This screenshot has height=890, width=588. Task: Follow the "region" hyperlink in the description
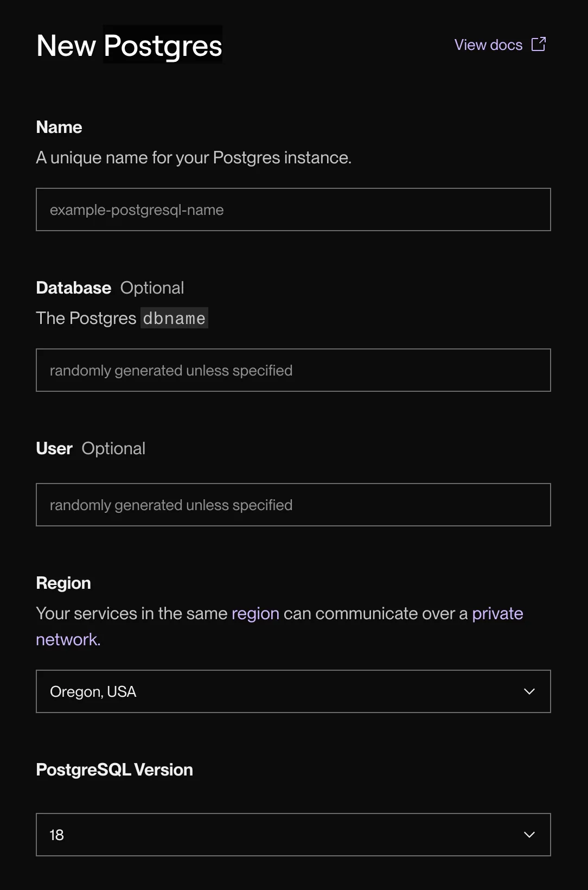255,614
